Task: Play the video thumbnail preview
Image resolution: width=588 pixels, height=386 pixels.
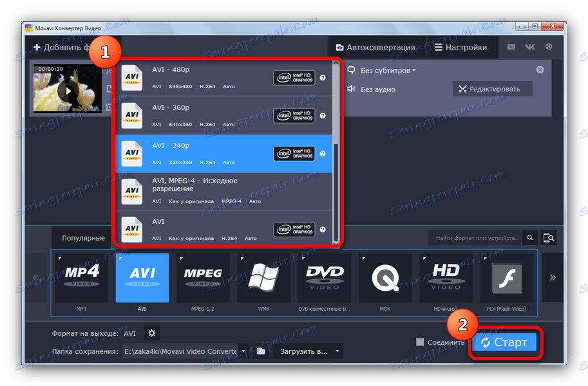Action: coord(68,91)
